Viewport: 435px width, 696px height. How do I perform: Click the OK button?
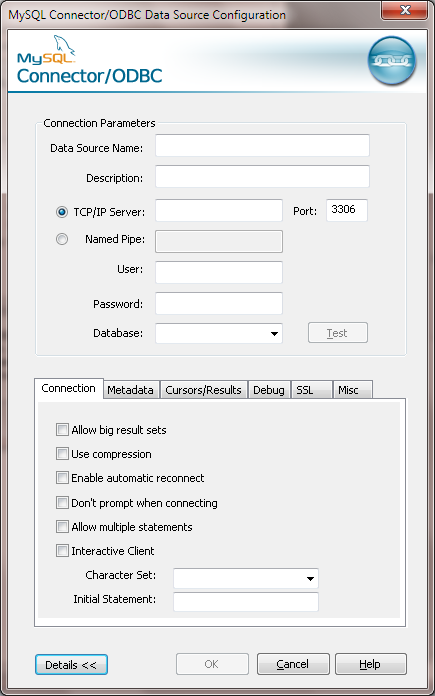click(212, 664)
